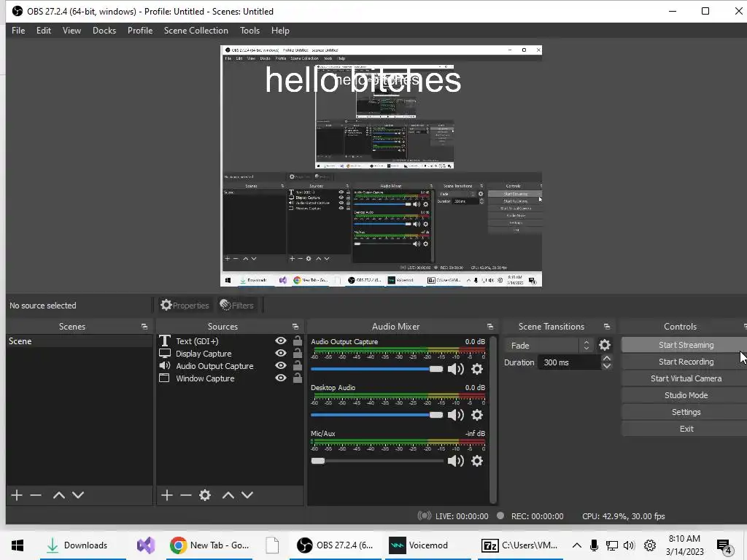This screenshot has height=560, width=747.
Task: Open Windows Start menu
Action: point(18,545)
